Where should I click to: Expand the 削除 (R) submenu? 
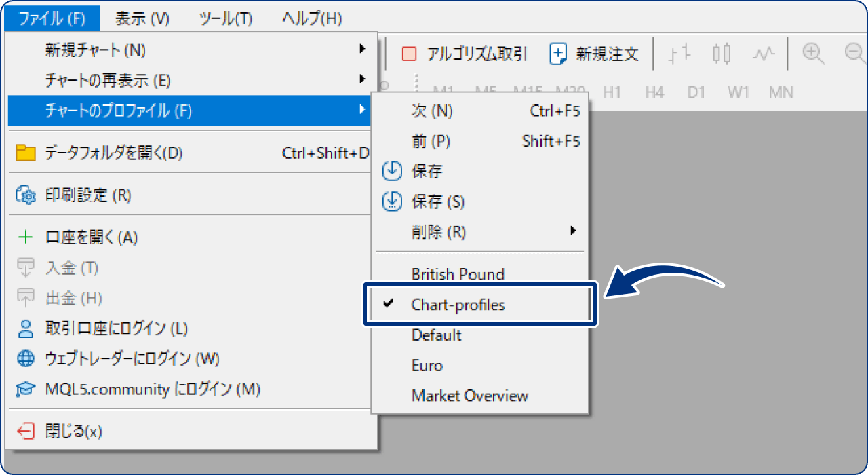click(x=481, y=232)
